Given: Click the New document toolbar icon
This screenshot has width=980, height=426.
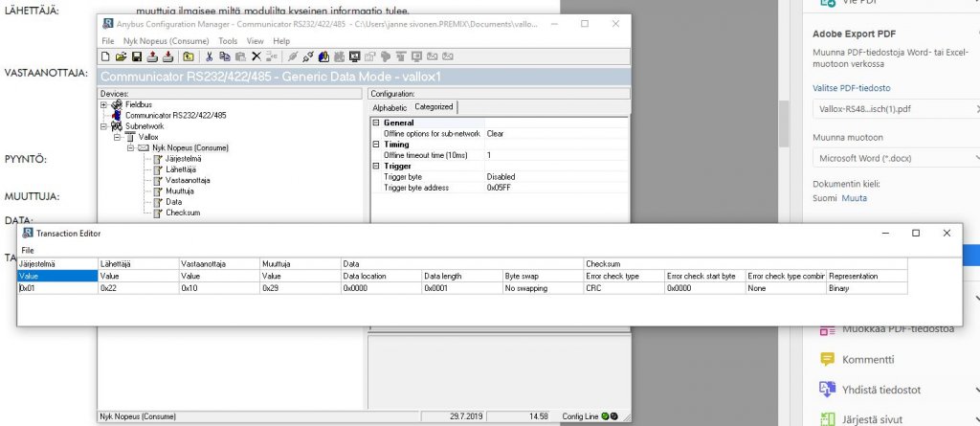Looking at the screenshot, I should coord(105,56).
